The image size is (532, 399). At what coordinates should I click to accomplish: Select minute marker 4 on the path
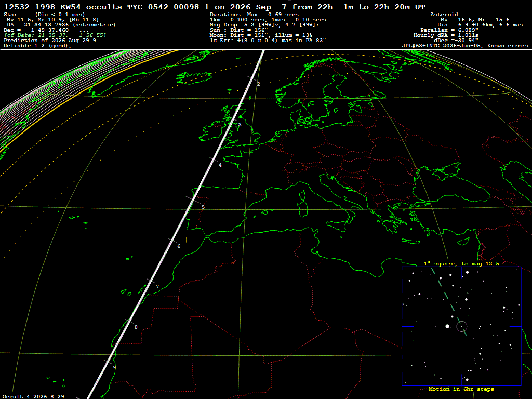click(x=220, y=165)
